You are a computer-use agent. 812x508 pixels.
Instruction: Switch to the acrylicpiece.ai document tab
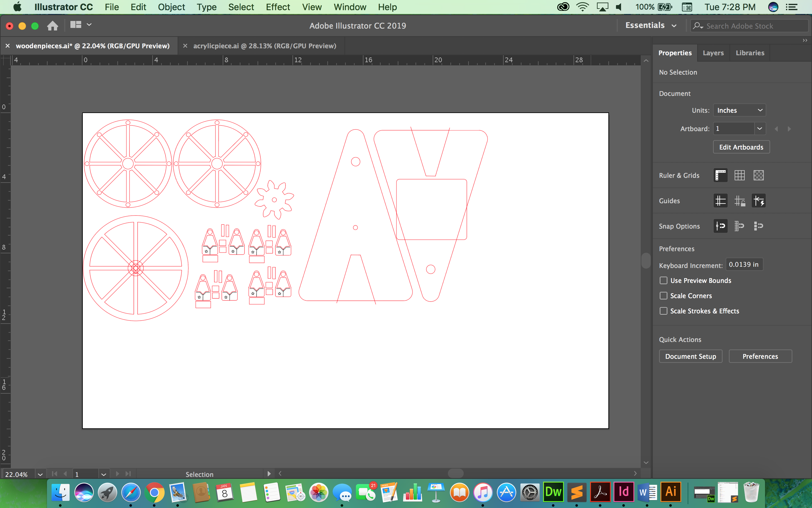[265, 46]
